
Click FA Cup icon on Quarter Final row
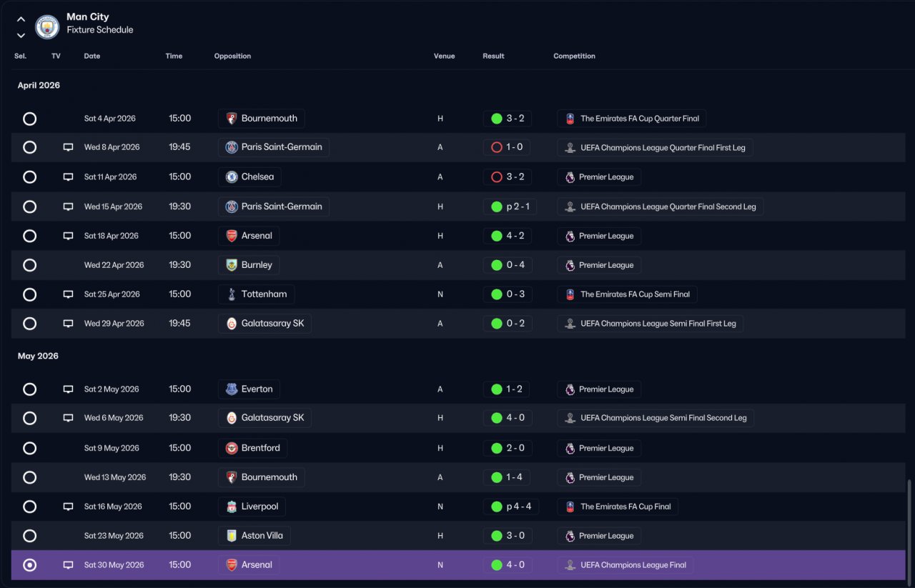[x=570, y=119]
